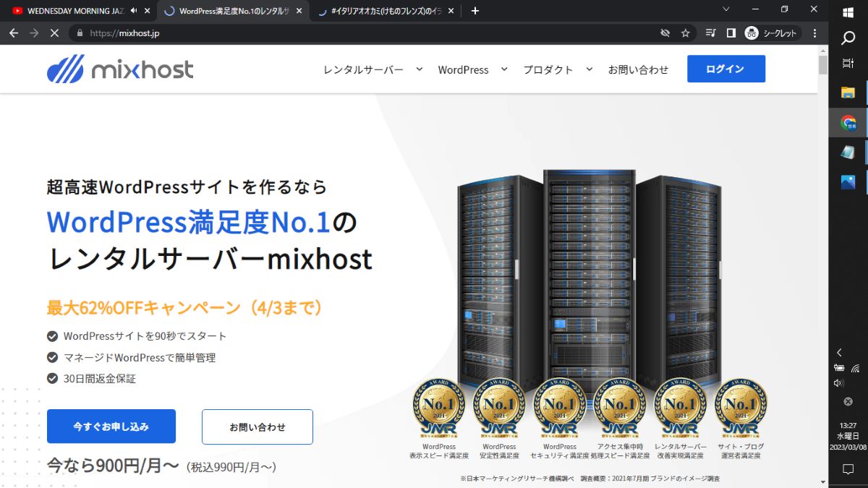Click third-party cookie blocked eye icon
The width and height of the screenshot is (868, 488).
[665, 33]
